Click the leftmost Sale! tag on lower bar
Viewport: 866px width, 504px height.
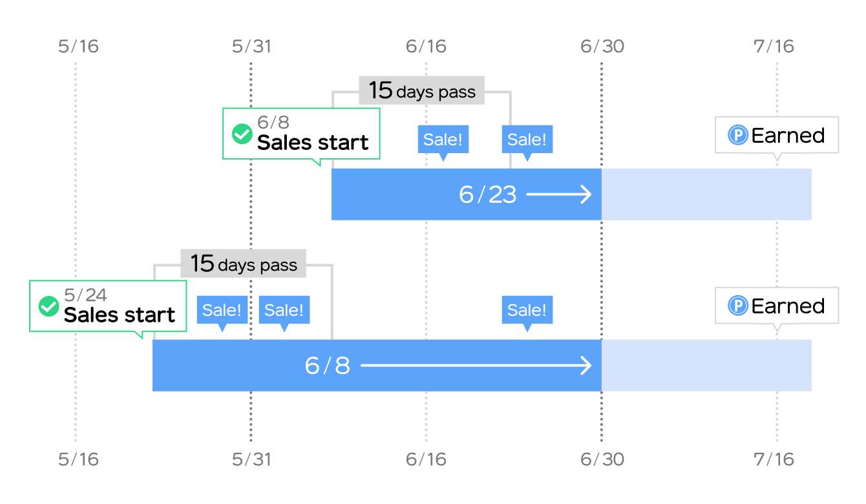coord(222,310)
